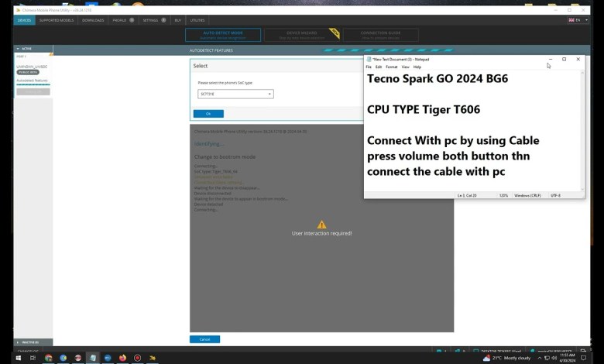Click 'connect the cable with pc' line in Notepad

(436, 171)
